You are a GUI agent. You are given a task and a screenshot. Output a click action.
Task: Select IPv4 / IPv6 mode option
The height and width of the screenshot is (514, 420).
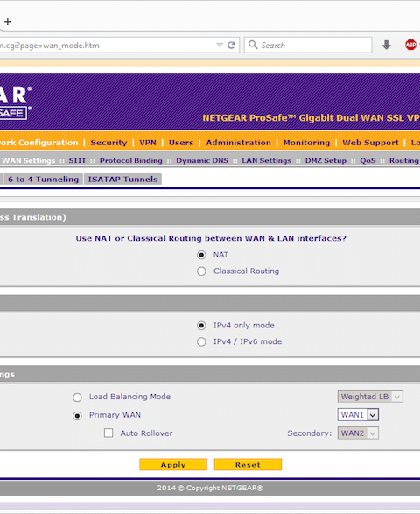[201, 341]
